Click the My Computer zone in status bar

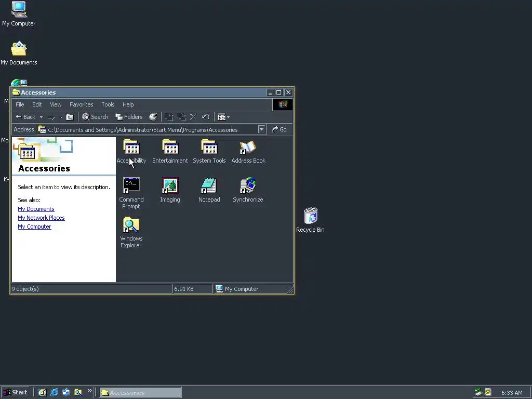(x=237, y=289)
